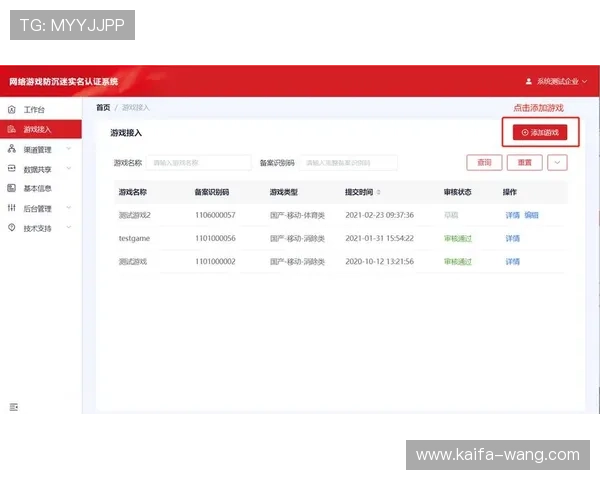The image size is (600, 480).
Task: Click 编辑 for 测试游戏2
Action: click(531, 215)
